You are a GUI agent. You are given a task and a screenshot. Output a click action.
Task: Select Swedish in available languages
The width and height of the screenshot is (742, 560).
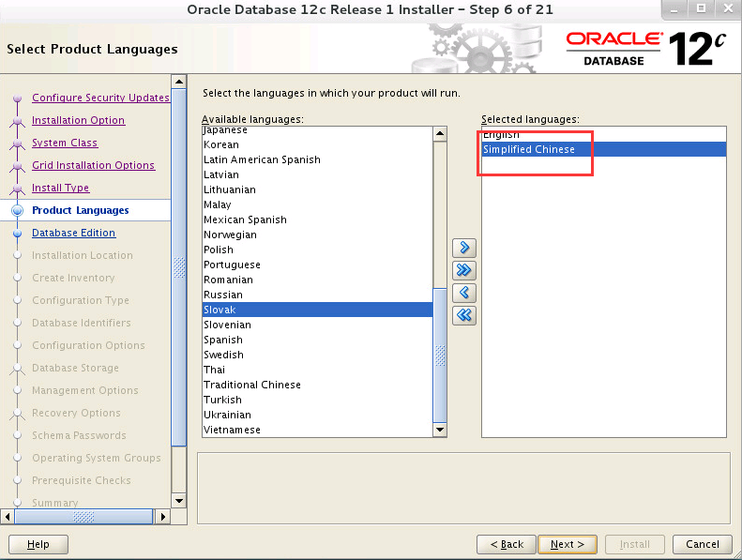pos(317,355)
